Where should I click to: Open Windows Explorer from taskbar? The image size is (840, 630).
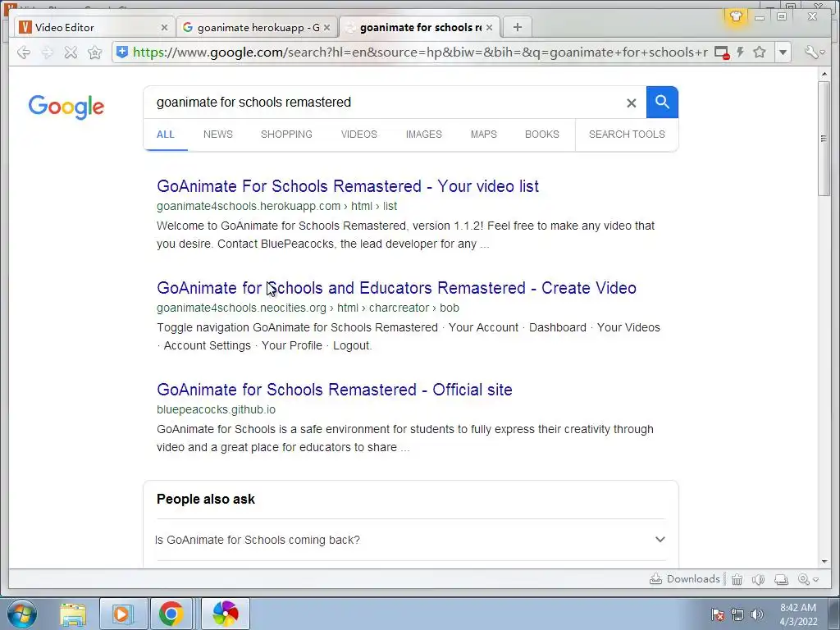click(73, 614)
